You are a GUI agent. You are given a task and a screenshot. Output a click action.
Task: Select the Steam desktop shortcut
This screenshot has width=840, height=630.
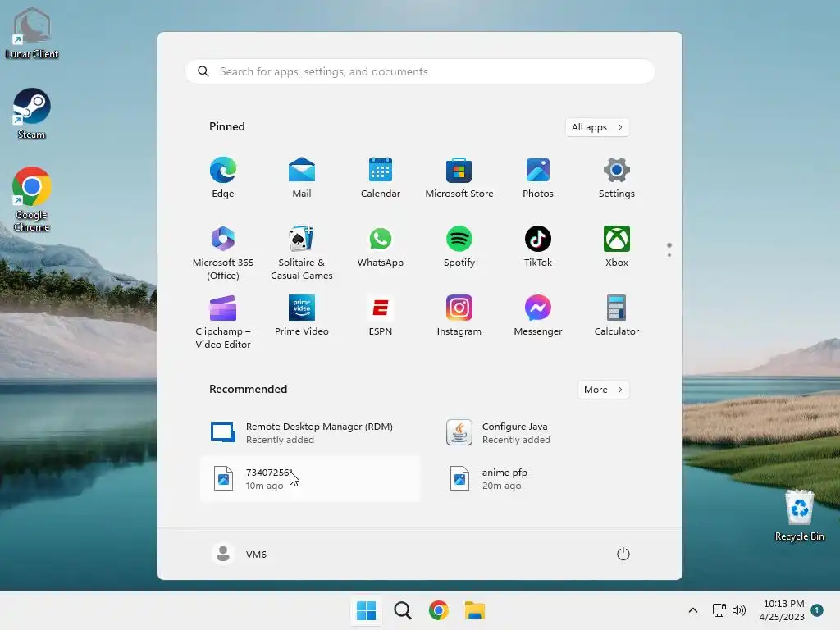tap(32, 113)
